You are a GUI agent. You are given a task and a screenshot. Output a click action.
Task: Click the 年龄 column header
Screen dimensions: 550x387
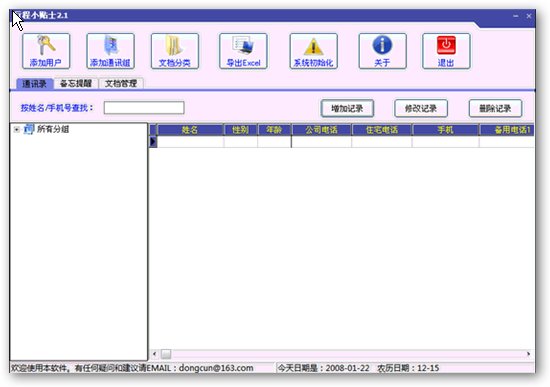(x=274, y=130)
